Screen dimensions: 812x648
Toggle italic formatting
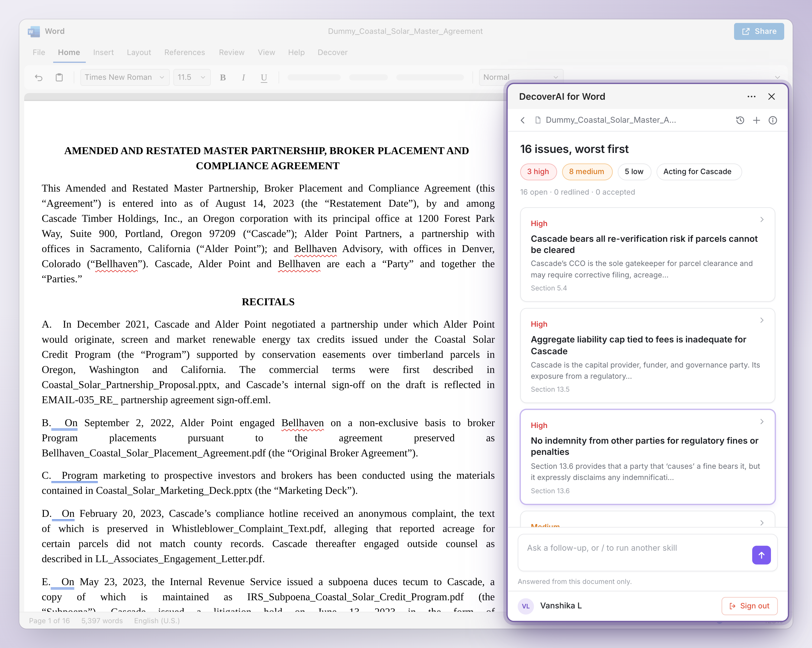tap(243, 77)
